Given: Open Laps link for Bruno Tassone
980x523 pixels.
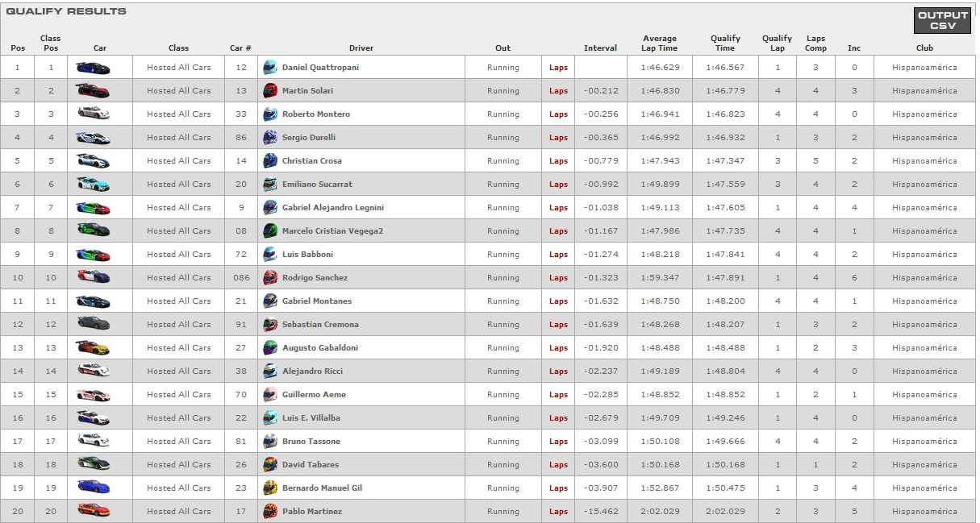Looking at the screenshot, I should (x=558, y=442).
